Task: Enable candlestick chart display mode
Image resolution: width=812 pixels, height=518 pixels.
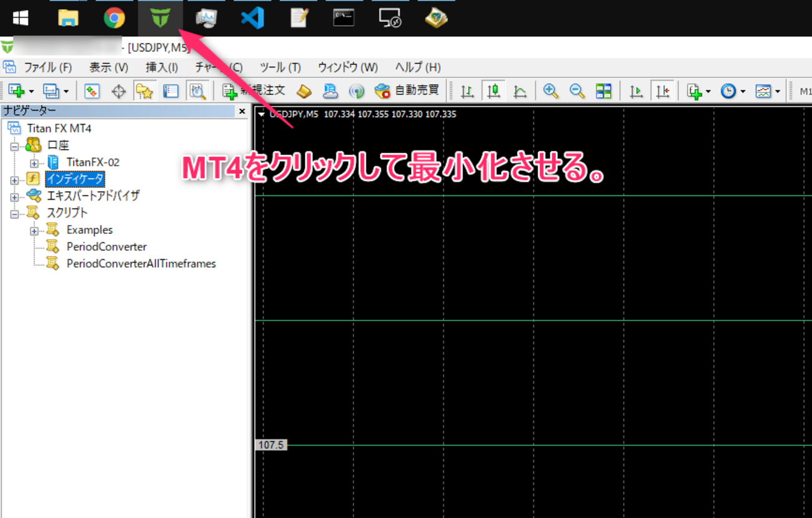Action: [x=493, y=90]
